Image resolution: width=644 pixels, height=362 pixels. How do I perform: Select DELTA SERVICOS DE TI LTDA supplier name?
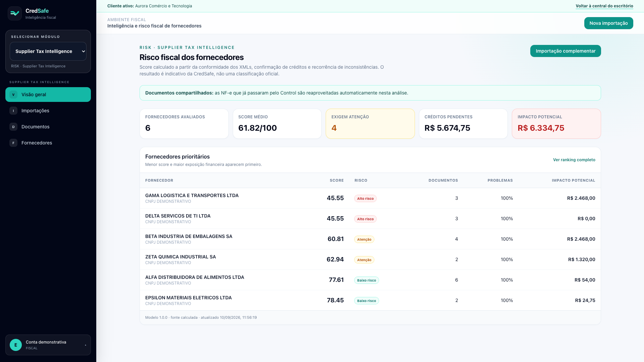point(178,216)
